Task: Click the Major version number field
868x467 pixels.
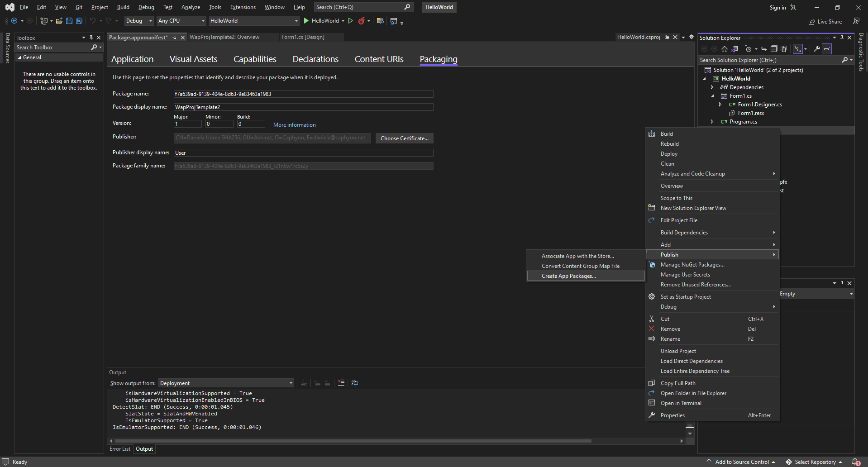Action: coord(187,124)
